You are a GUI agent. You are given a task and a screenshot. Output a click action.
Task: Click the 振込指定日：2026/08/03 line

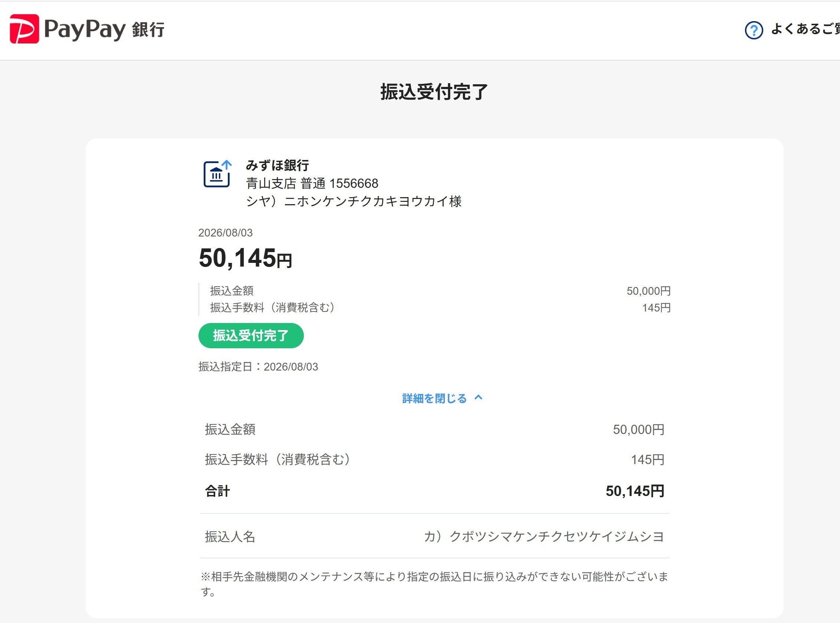click(x=258, y=366)
